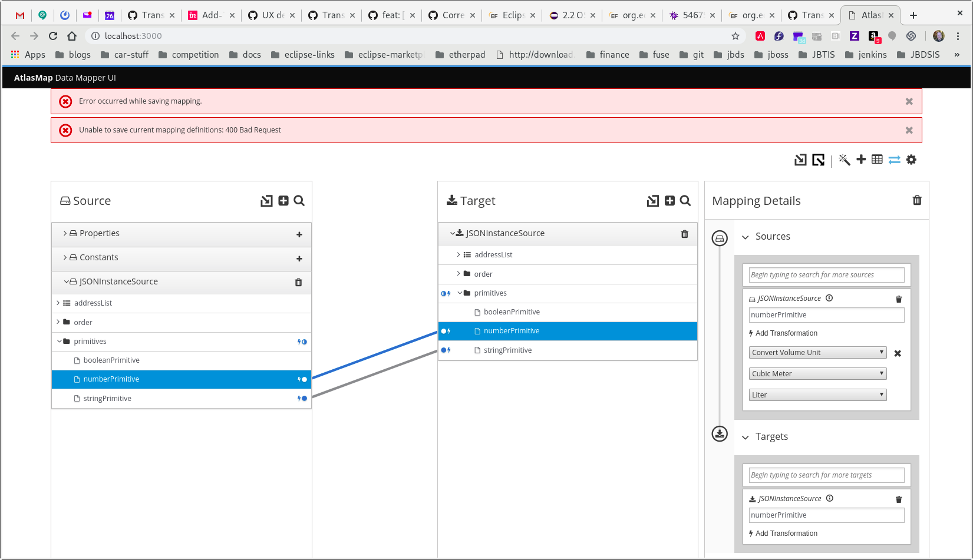Collapse the primitives folder in the Source tree
The width and height of the screenshot is (973, 560).
click(59, 341)
